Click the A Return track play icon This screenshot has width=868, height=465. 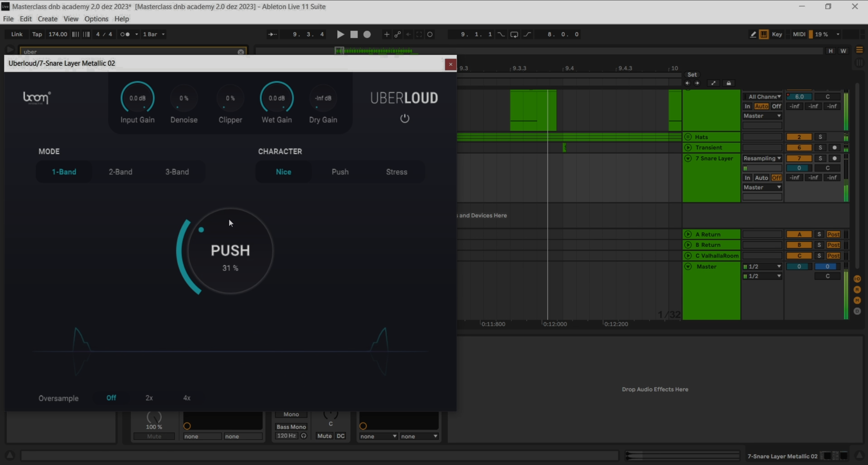[688, 234]
